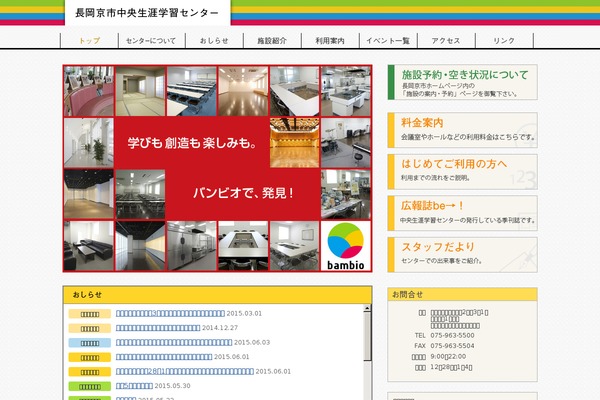
Task: Click the TEL number 075-963-5500
Action: point(452,335)
